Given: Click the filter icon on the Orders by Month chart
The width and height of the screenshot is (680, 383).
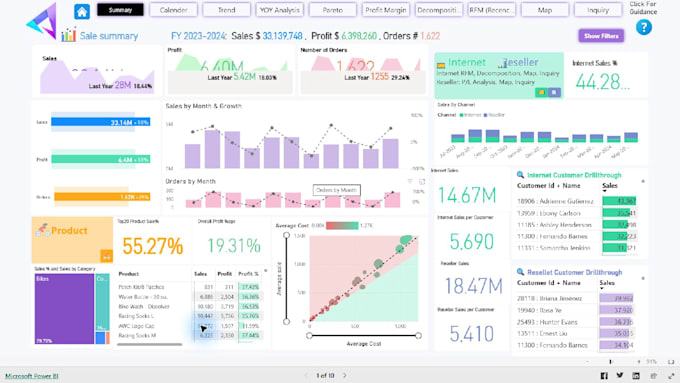Looking at the screenshot, I should 410,182.
